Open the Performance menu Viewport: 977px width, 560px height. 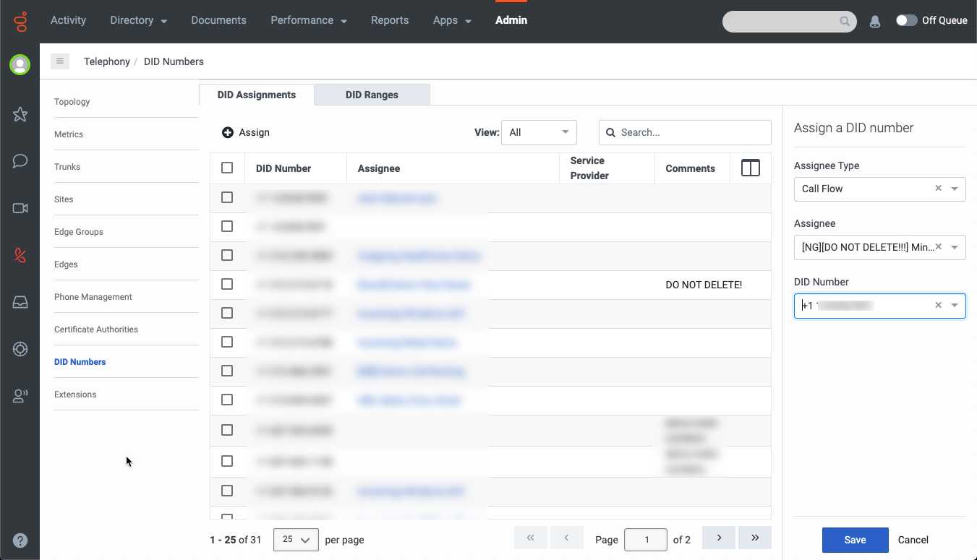pos(309,20)
